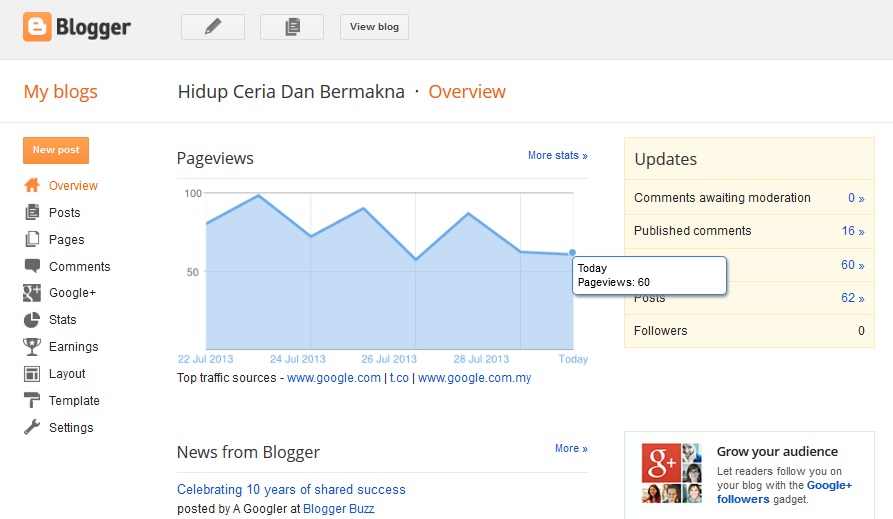
Task: Open Template in the sidebar
Action: point(74,401)
